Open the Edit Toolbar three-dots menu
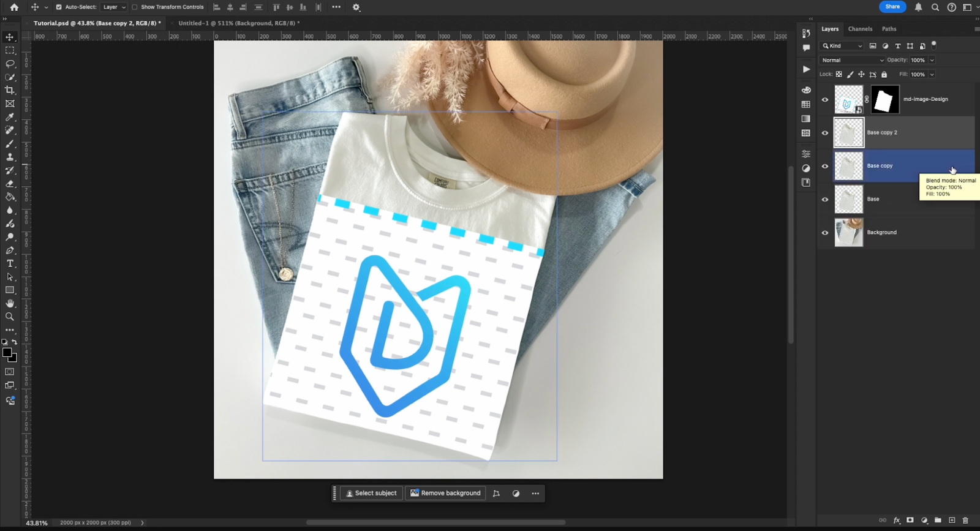 tap(10, 330)
